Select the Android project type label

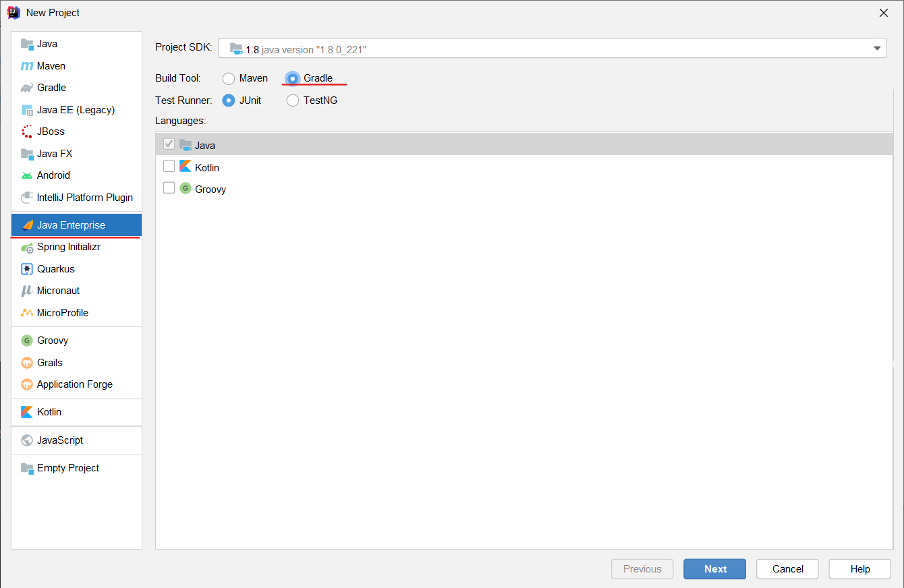53,175
